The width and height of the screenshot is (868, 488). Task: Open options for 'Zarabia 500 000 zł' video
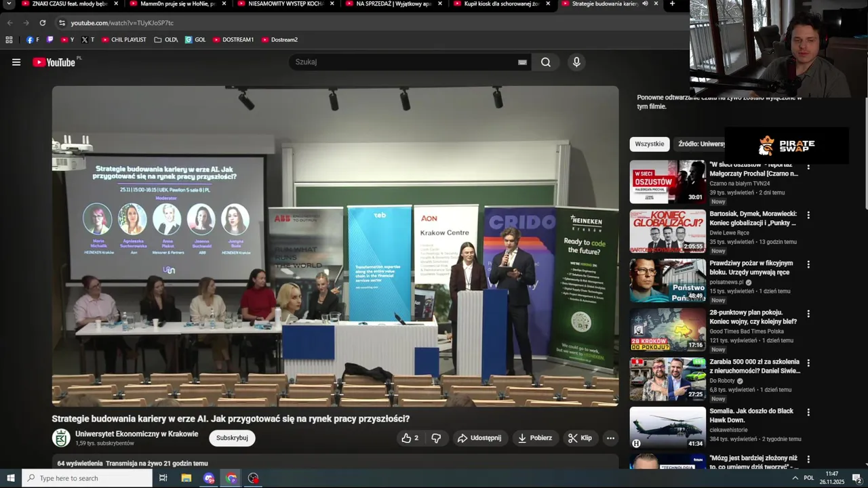click(x=808, y=363)
